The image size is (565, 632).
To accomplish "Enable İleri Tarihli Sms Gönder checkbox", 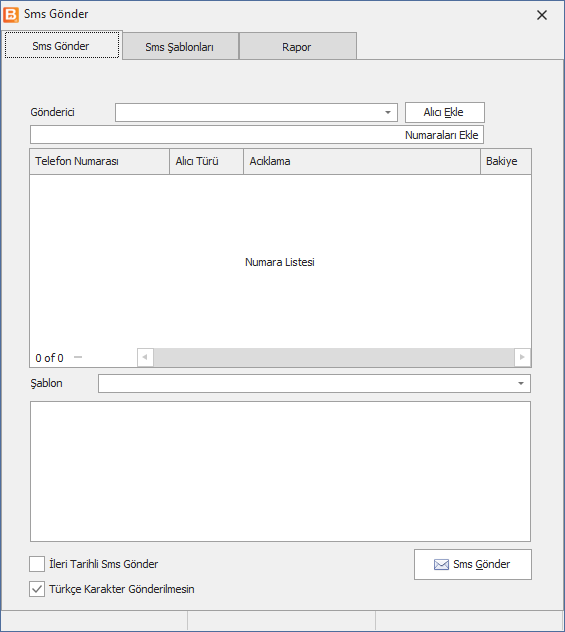I will pos(37,564).
